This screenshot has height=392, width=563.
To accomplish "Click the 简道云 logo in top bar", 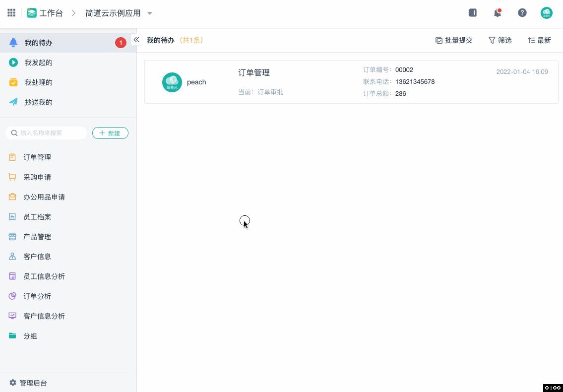I will (31, 13).
